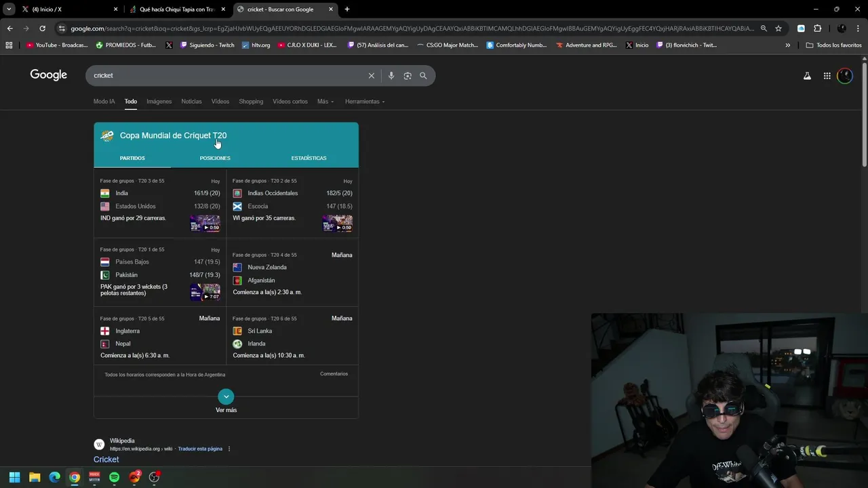Select the Videos search tab
Image resolution: width=868 pixels, height=488 pixels.
pyautogui.click(x=220, y=102)
